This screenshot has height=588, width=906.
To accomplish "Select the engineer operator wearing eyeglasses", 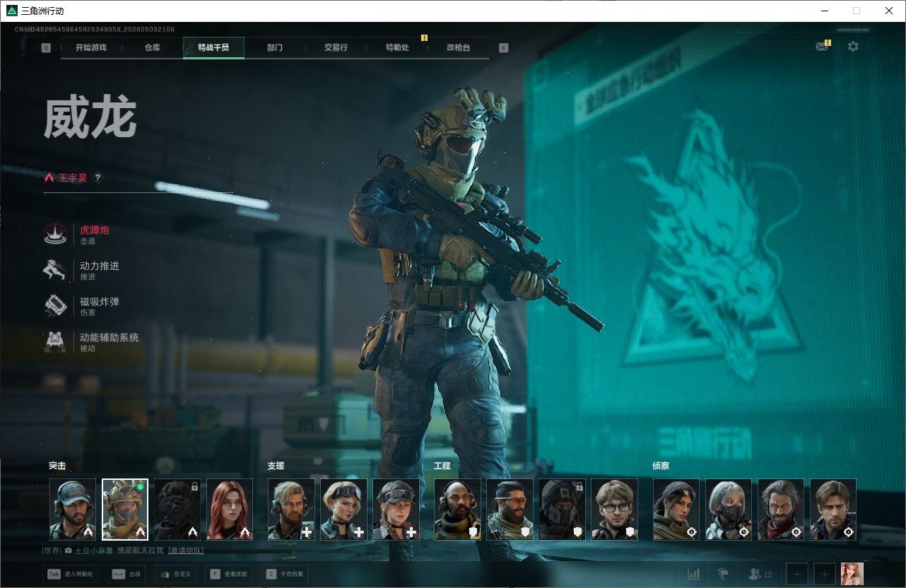I will click(615, 510).
